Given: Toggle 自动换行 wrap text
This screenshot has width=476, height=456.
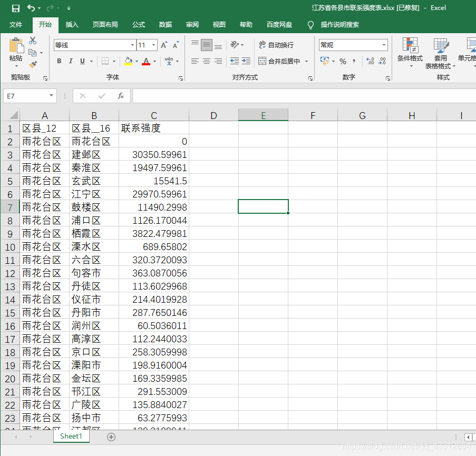Looking at the screenshot, I should pyautogui.click(x=276, y=45).
